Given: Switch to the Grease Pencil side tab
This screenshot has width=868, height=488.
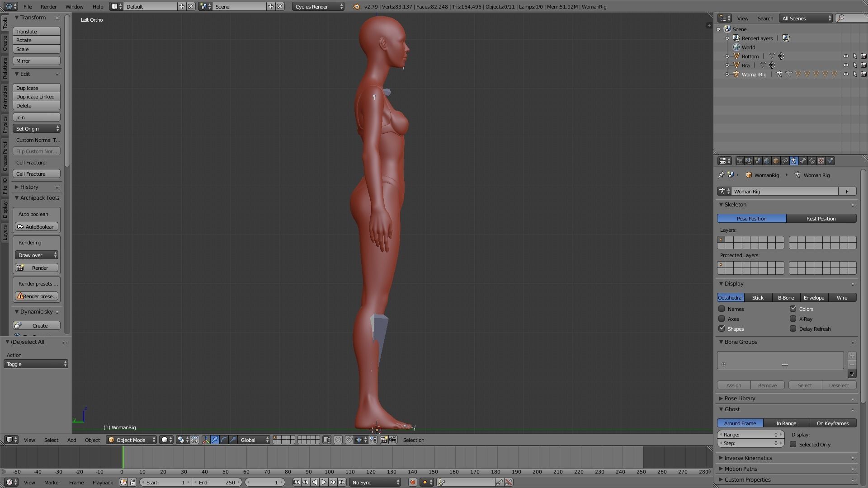Looking at the screenshot, I should click(5, 156).
